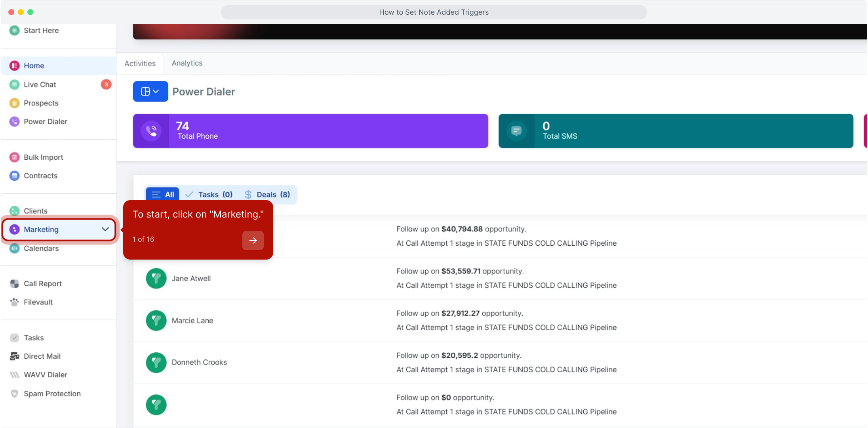Click the Total Phone purple card
868x428 pixels.
[x=310, y=131]
